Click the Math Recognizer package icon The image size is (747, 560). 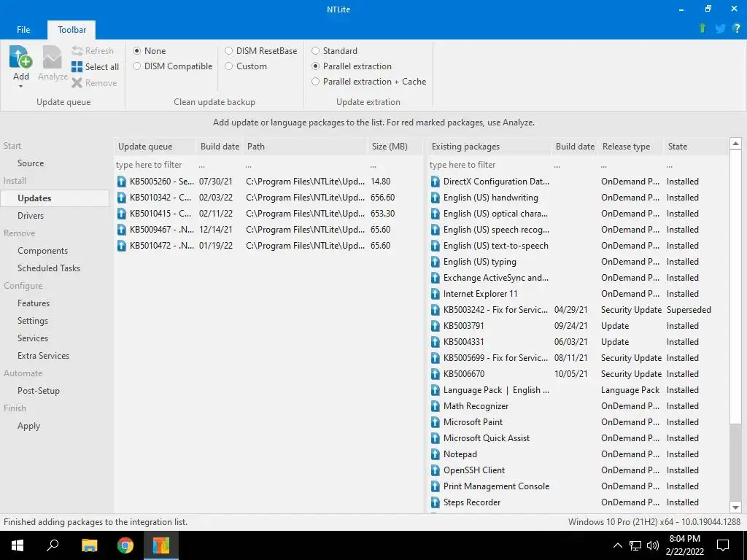[x=436, y=406]
